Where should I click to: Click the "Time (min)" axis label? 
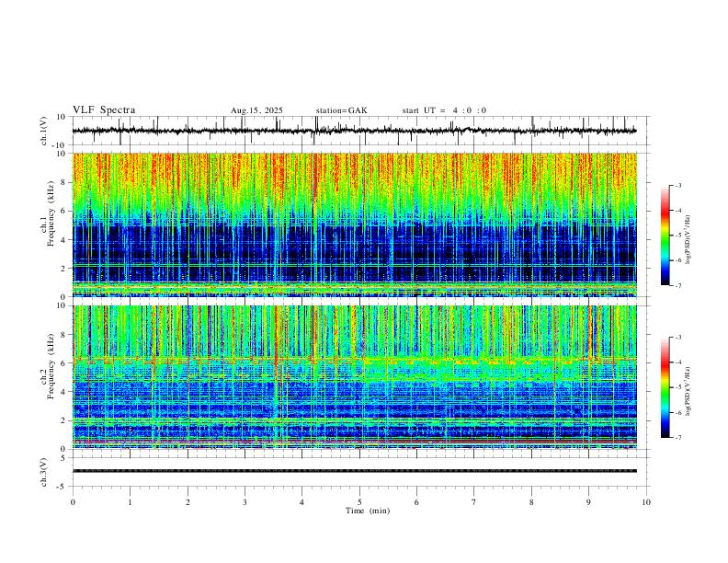pyautogui.click(x=368, y=511)
